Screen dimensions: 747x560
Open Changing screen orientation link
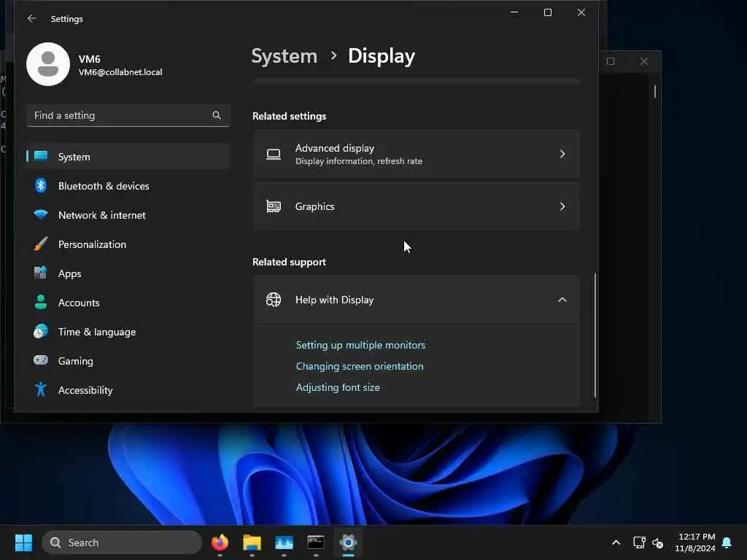(x=359, y=366)
